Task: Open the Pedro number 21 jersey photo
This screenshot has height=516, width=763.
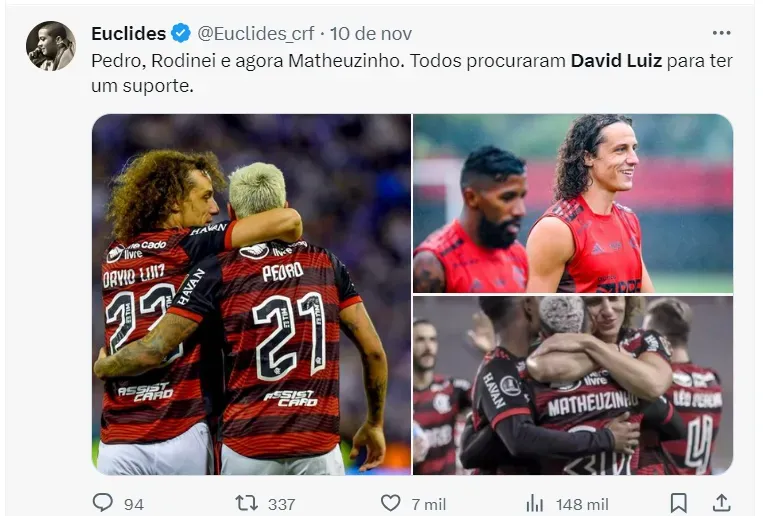Action: tap(251, 295)
